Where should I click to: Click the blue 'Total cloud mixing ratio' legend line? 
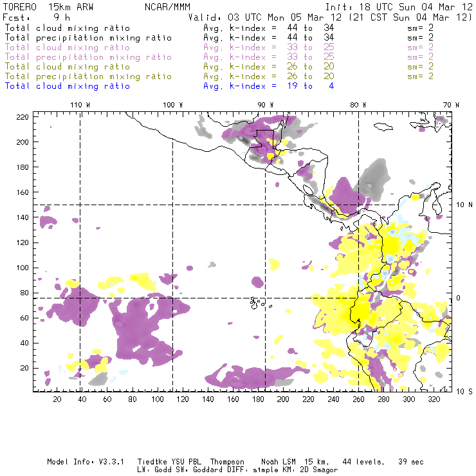68,86
